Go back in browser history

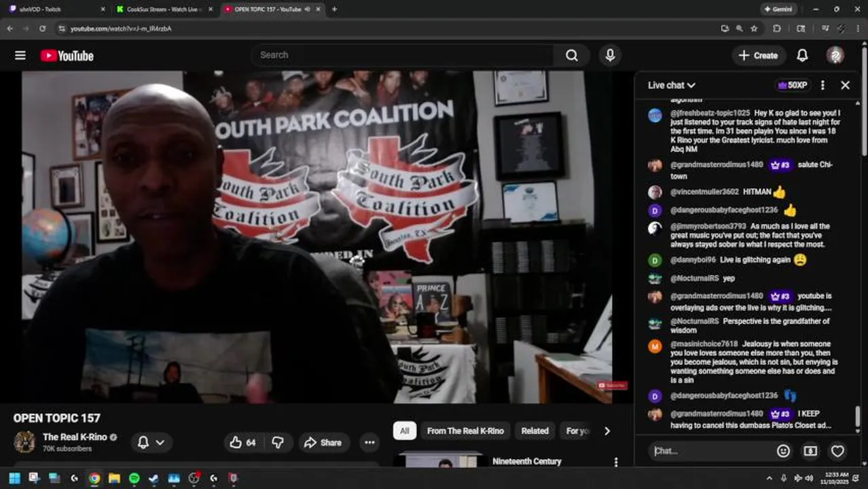click(10, 29)
